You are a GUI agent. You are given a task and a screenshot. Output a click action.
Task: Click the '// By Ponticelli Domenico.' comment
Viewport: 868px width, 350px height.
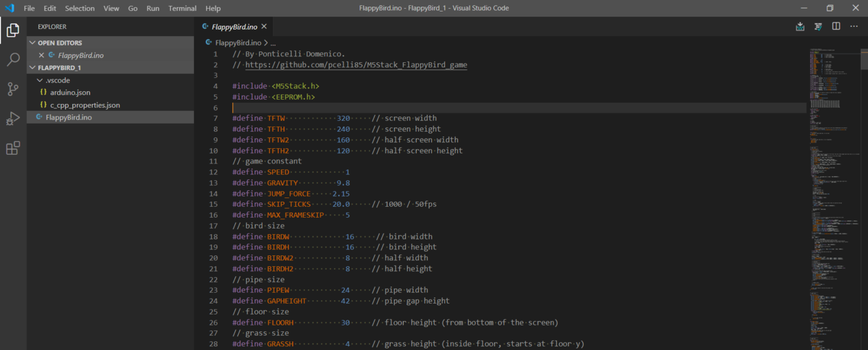[x=289, y=54]
